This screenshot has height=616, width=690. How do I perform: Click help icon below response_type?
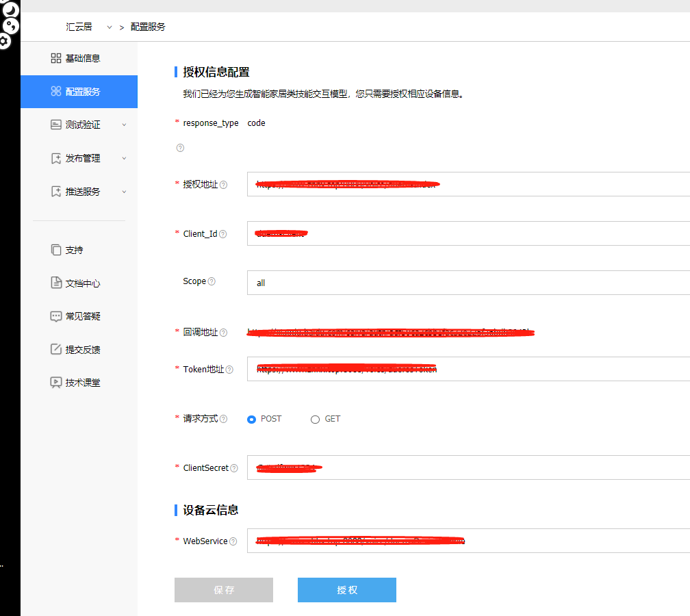pyautogui.click(x=180, y=148)
